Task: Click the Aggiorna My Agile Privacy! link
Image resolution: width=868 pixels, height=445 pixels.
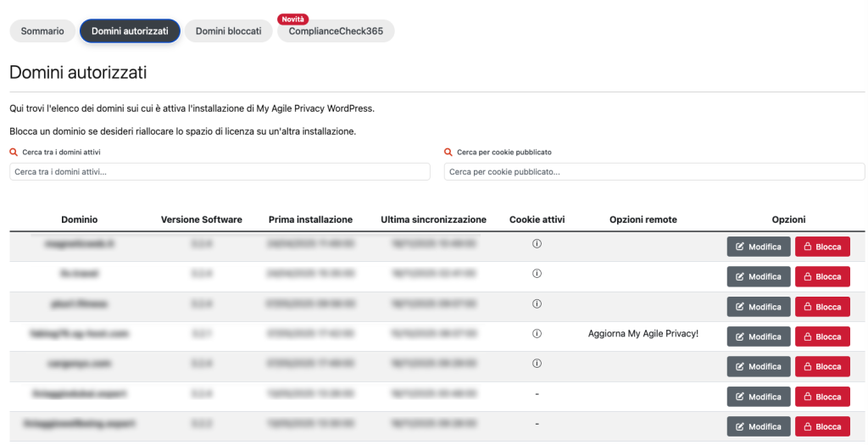Action: 643,334
